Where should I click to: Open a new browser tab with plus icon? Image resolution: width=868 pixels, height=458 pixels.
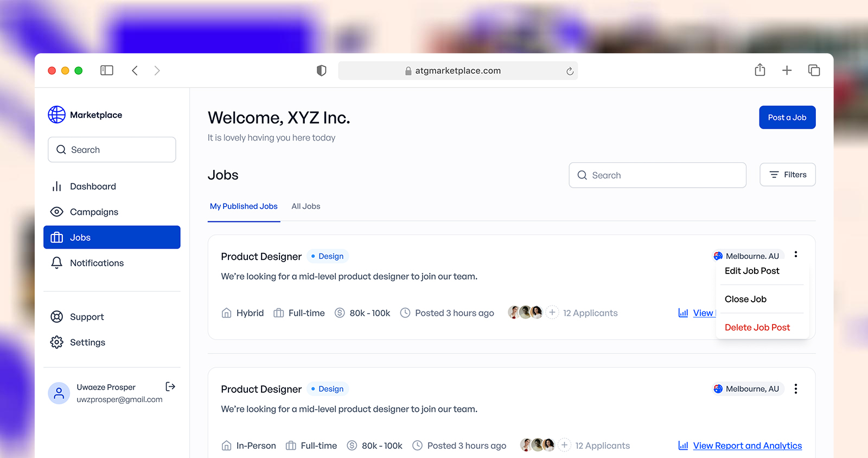(x=787, y=71)
